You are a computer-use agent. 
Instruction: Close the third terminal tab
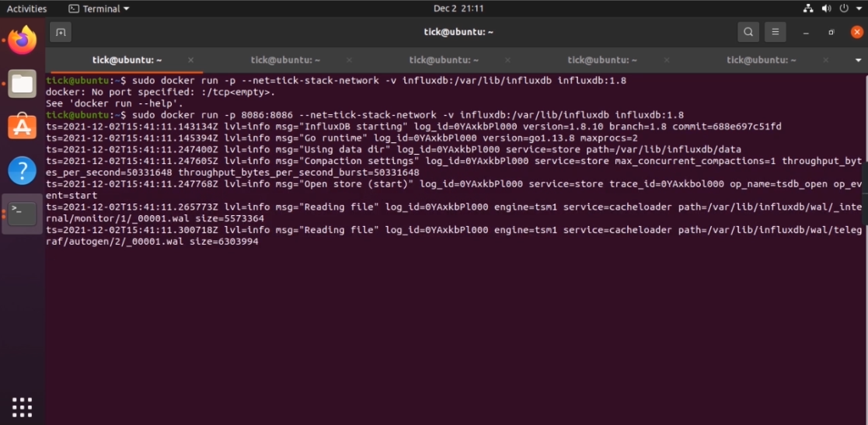coord(507,60)
